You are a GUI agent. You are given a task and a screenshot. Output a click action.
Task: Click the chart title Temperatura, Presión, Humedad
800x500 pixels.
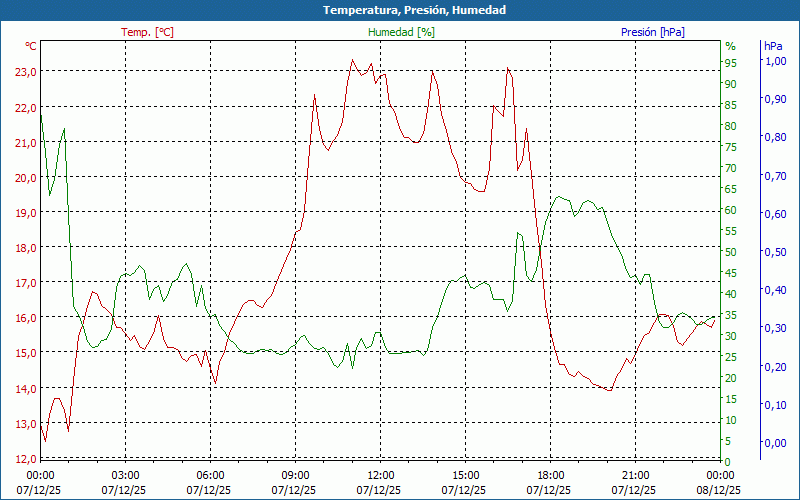(x=400, y=10)
